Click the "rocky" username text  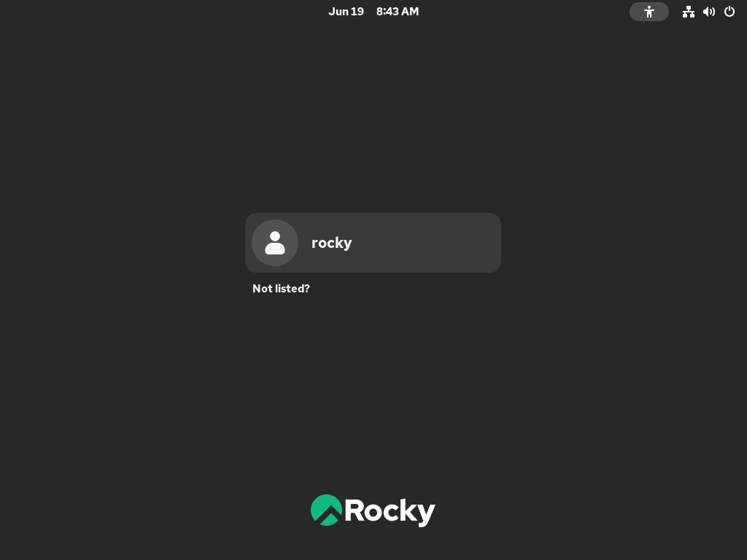[332, 243]
